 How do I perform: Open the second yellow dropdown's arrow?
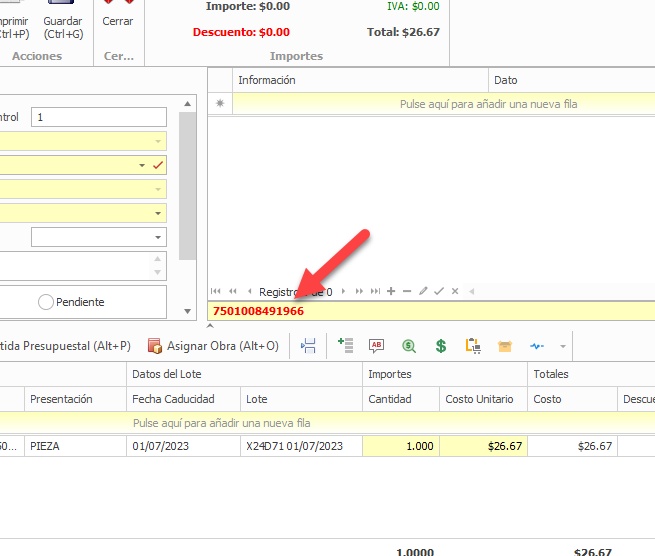click(142, 165)
